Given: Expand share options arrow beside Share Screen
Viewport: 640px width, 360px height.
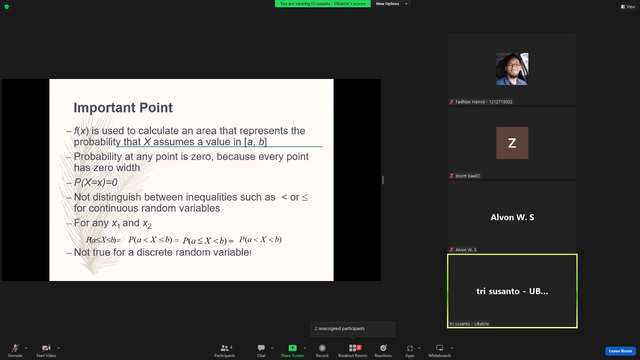Looking at the screenshot, I should point(305,348).
